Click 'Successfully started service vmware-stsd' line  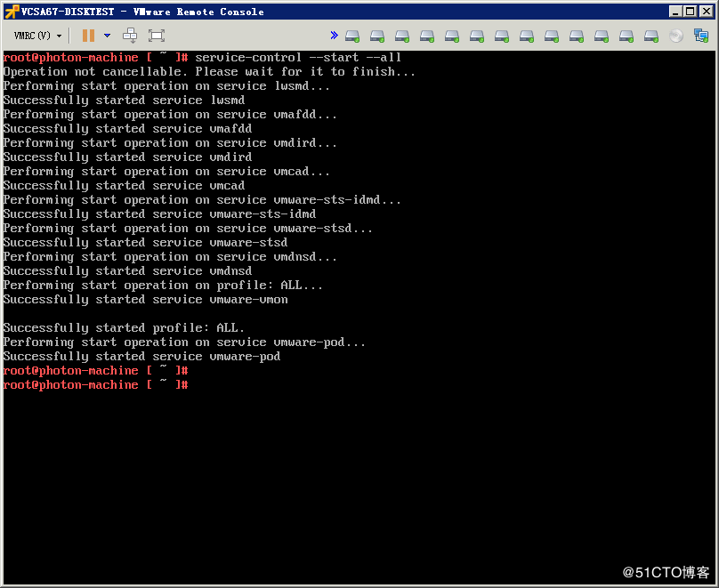(145, 242)
